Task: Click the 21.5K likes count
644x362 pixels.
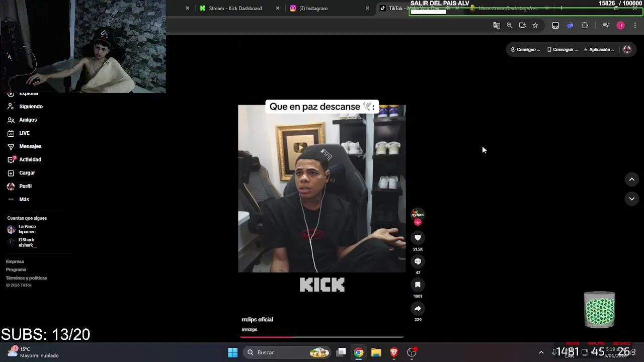Action: click(x=418, y=249)
